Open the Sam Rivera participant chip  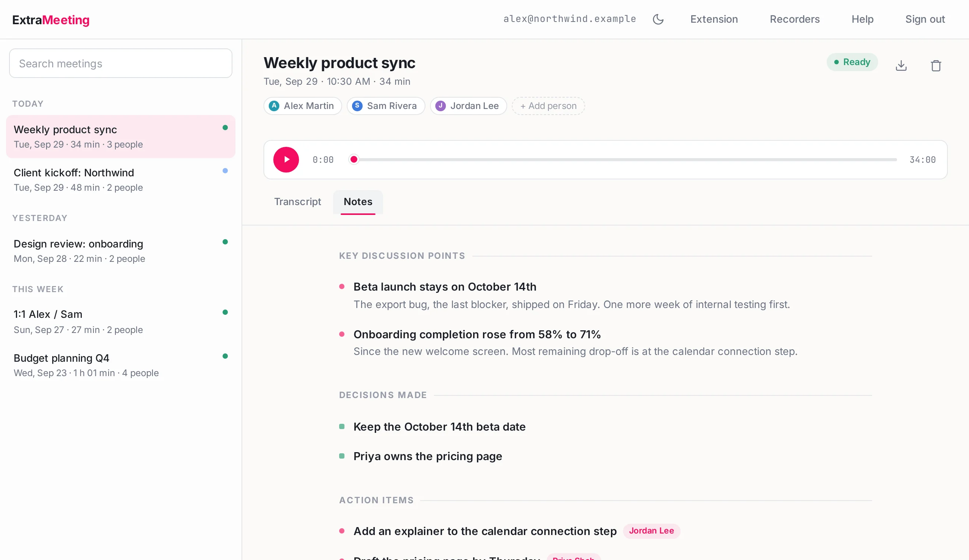coord(386,106)
